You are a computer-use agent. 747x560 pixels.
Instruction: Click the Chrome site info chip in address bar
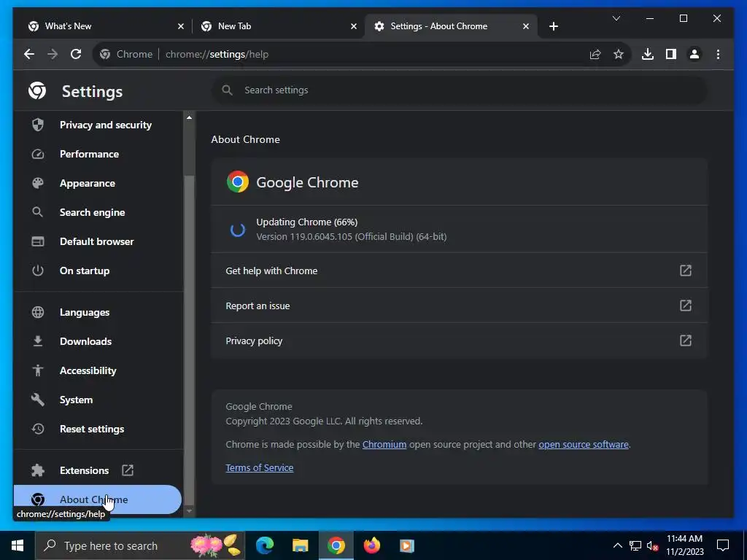126,54
